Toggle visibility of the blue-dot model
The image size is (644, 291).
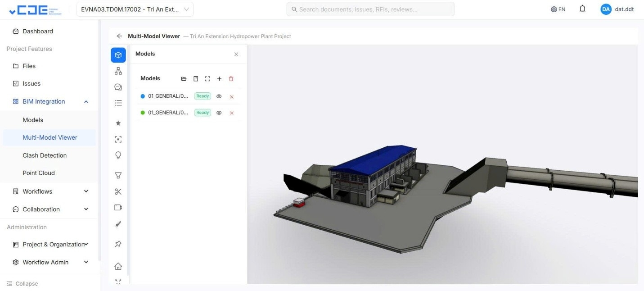[x=219, y=96]
